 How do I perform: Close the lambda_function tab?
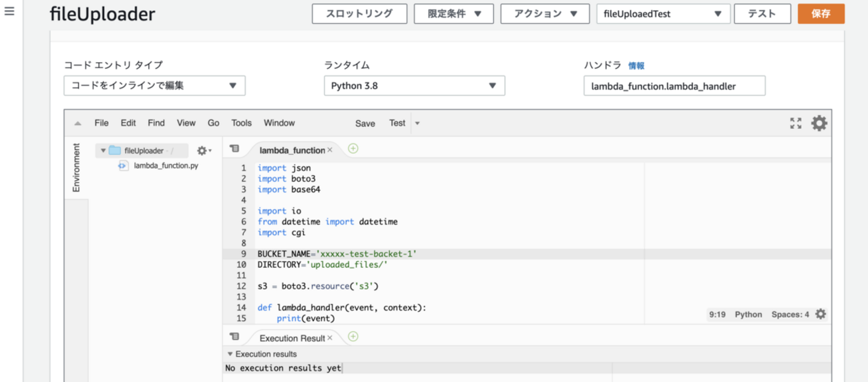tap(330, 150)
